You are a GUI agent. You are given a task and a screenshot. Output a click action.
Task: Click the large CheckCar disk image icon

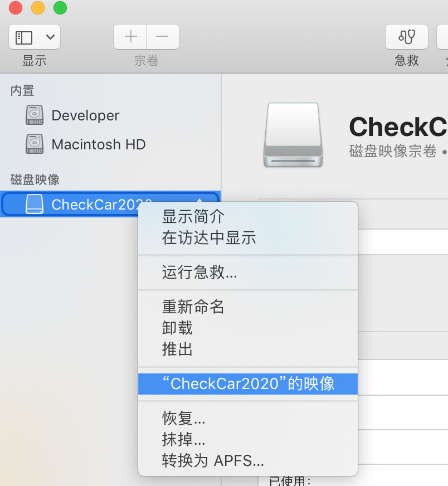[x=293, y=135]
